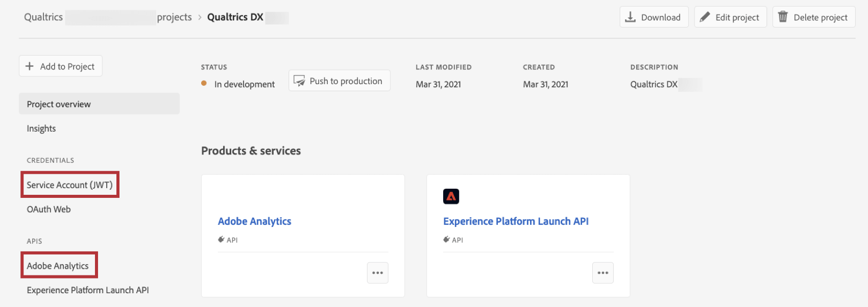Click the Push to production icon

[x=300, y=81]
